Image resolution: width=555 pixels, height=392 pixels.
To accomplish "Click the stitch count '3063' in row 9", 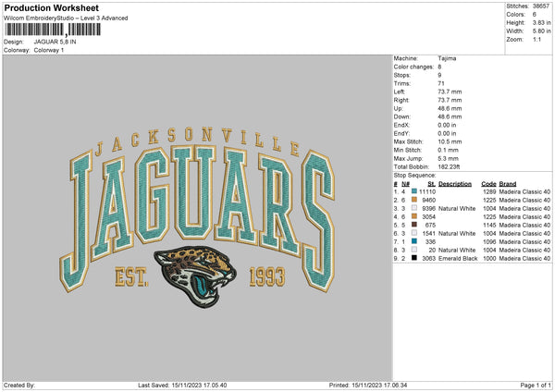I will 429,258.
